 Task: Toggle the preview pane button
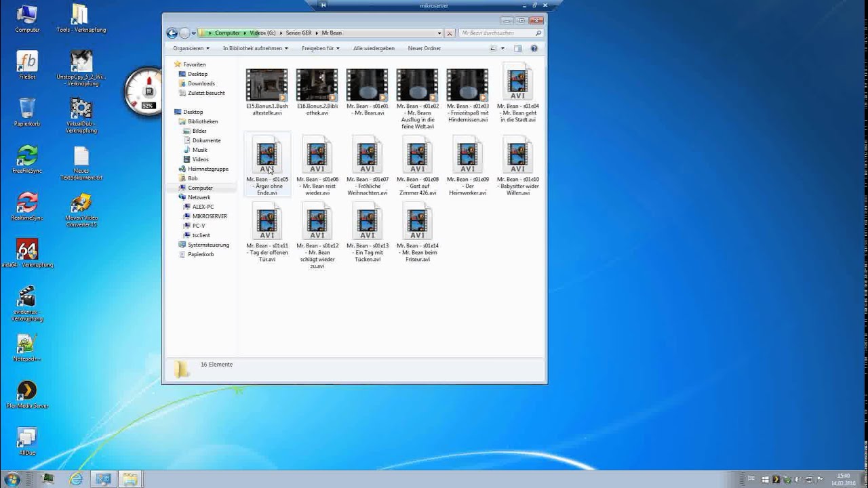518,48
